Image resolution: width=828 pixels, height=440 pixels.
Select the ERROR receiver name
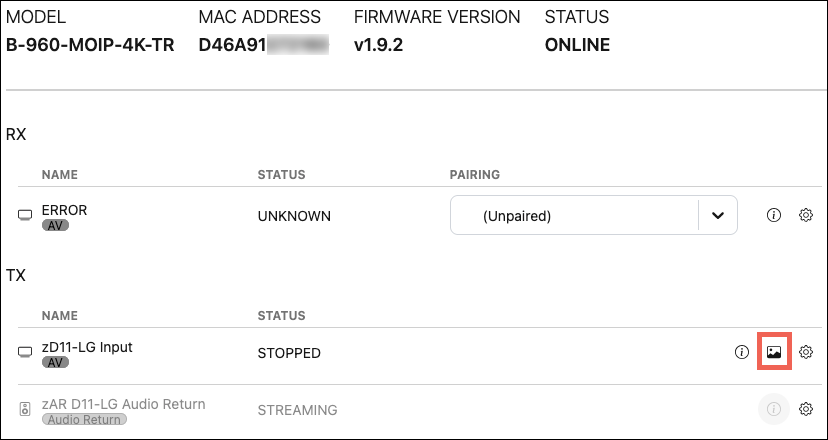(65, 210)
